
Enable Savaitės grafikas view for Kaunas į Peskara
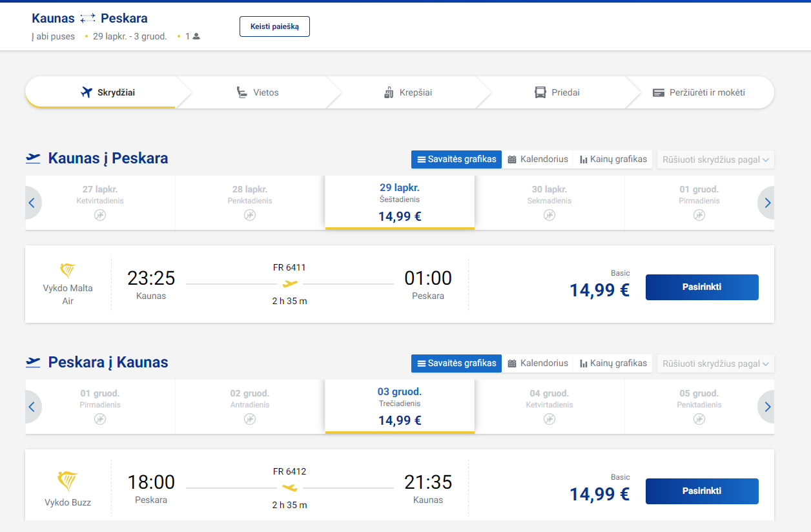tap(457, 159)
